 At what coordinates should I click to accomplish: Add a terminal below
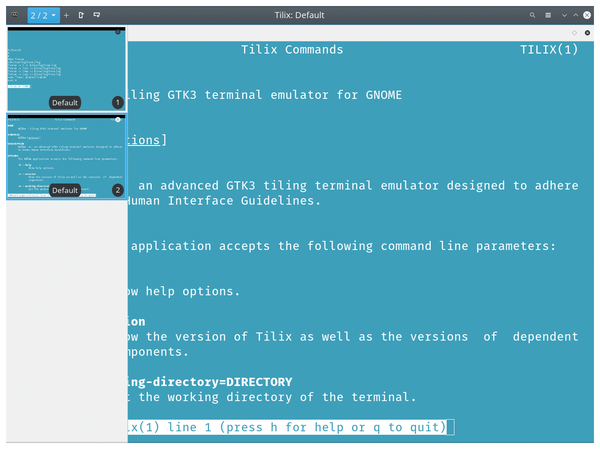point(97,15)
